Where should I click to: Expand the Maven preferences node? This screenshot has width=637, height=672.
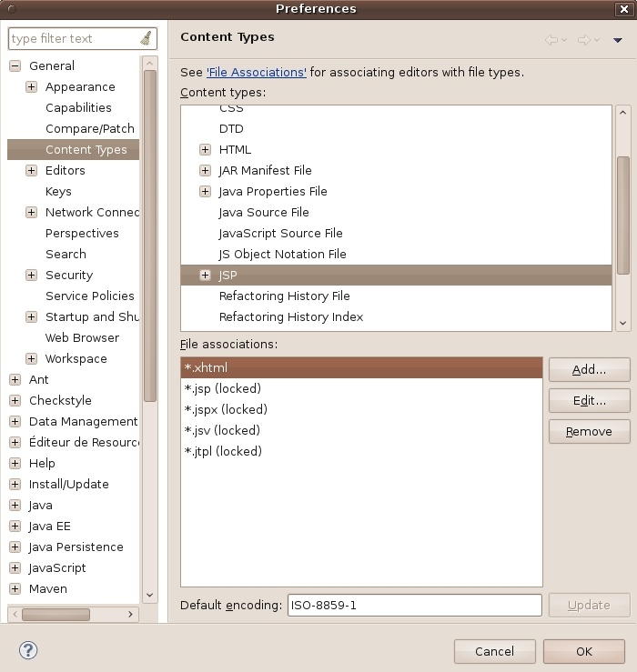tap(15, 588)
